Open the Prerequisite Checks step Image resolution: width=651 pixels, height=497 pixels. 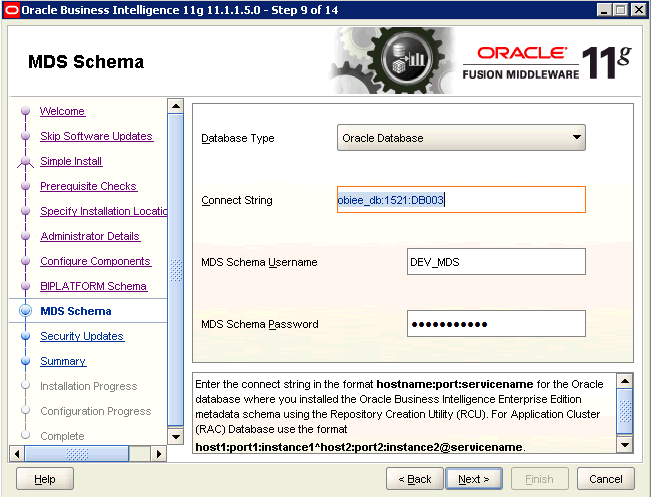(88, 186)
